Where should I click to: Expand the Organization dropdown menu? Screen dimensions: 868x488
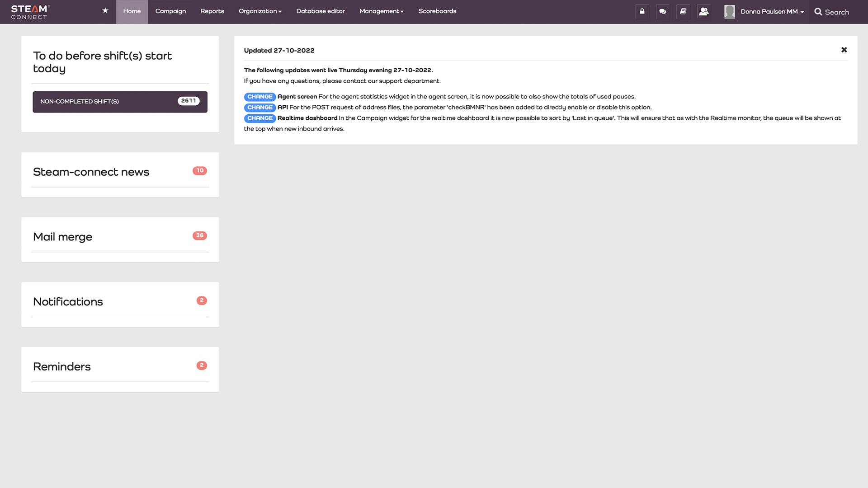tap(260, 11)
